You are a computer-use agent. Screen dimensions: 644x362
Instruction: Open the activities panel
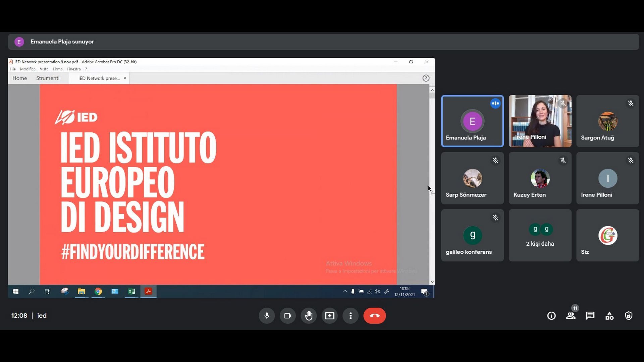pyautogui.click(x=609, y=316)
